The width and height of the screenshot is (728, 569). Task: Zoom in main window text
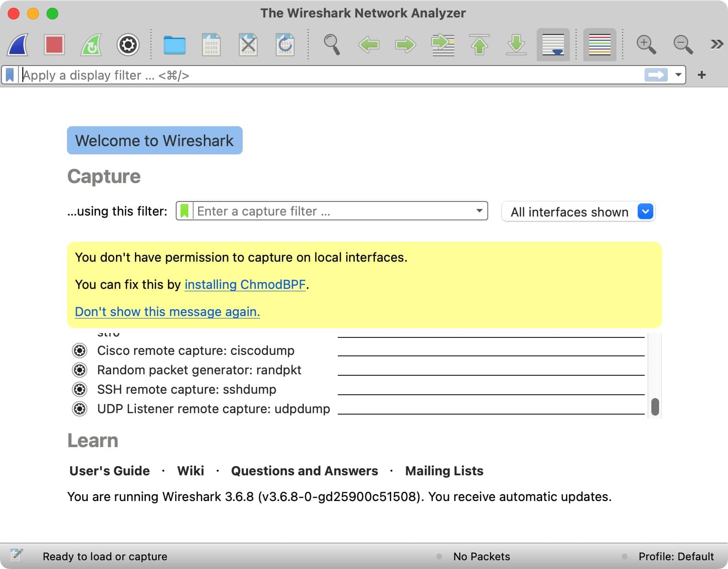(646, 45)
